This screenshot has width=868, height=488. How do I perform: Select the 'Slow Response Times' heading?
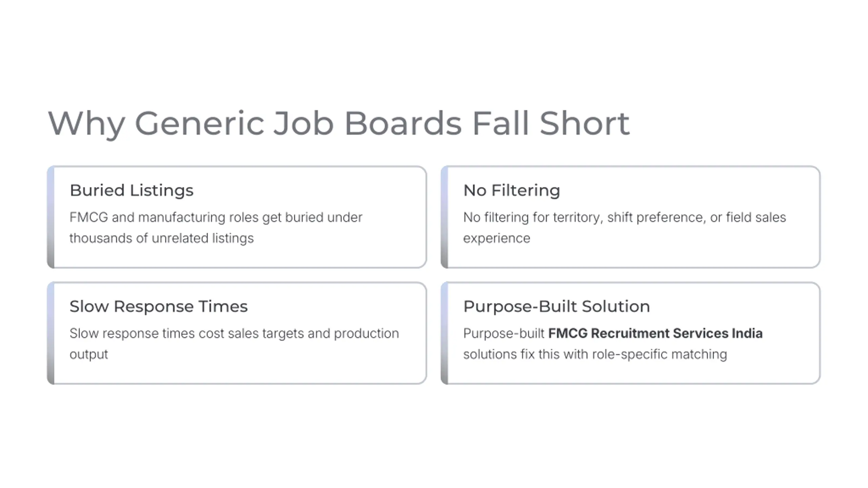159,307
